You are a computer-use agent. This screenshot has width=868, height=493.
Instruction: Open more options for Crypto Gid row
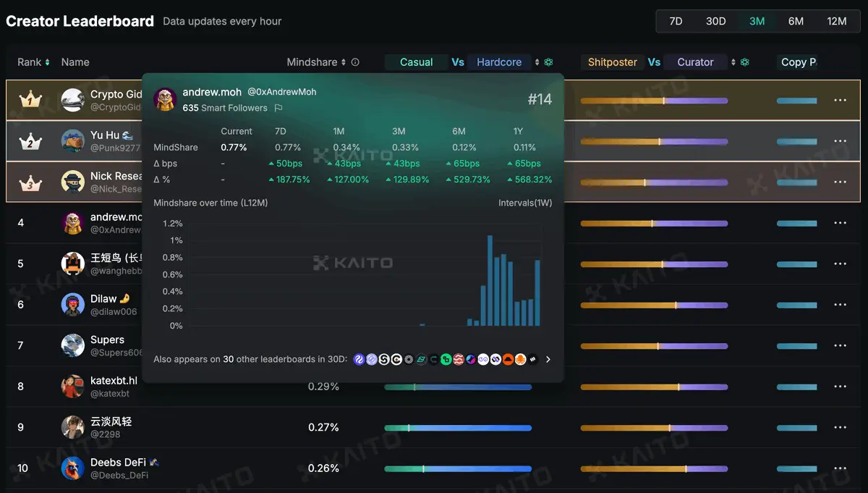(840, 100)
